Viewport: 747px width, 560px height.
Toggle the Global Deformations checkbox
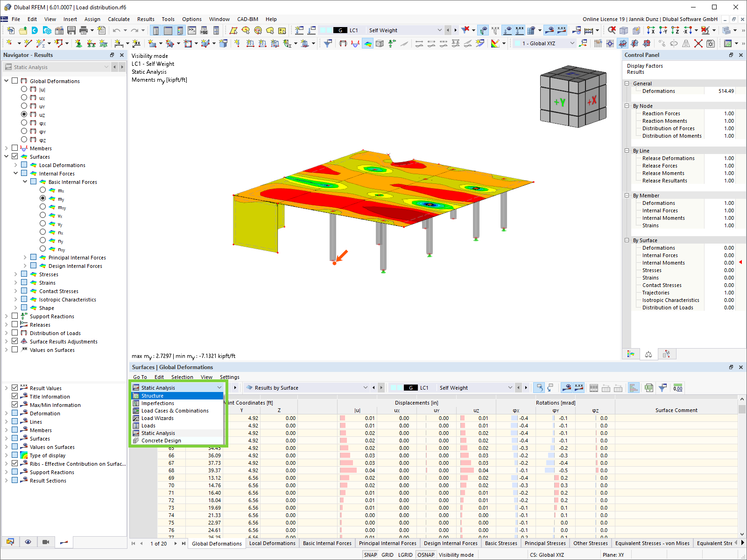(x=14, y=81)
